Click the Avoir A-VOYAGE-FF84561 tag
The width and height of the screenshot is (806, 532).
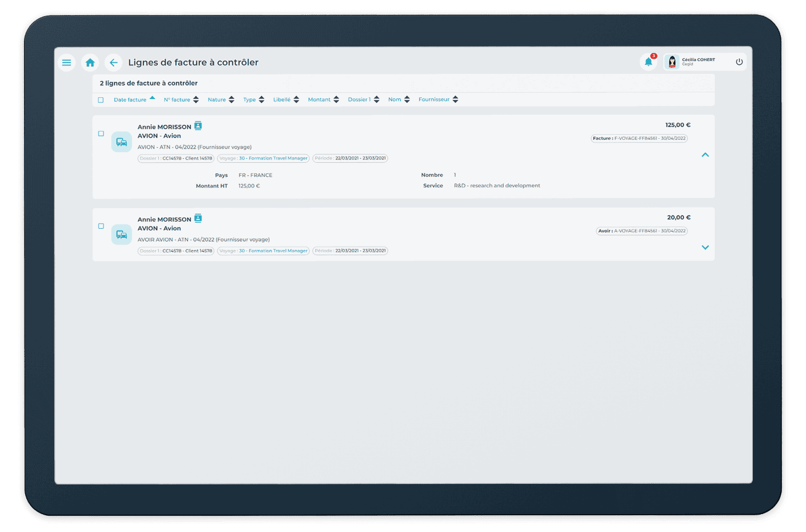click(x=641, y=230)
